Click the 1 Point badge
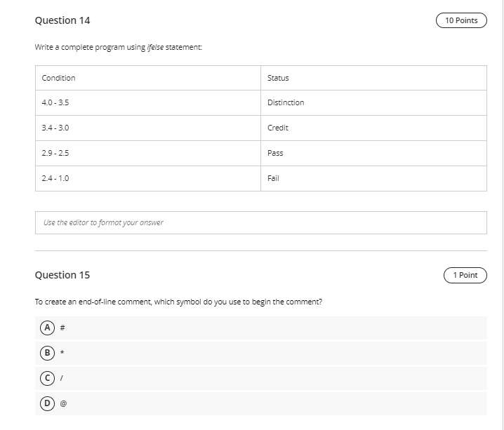This screenshot has width=504, height=430. (x=465, y=275)
